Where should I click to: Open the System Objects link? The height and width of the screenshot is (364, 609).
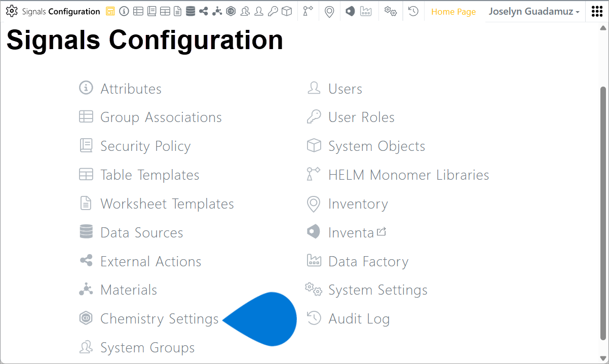(376, 146)
